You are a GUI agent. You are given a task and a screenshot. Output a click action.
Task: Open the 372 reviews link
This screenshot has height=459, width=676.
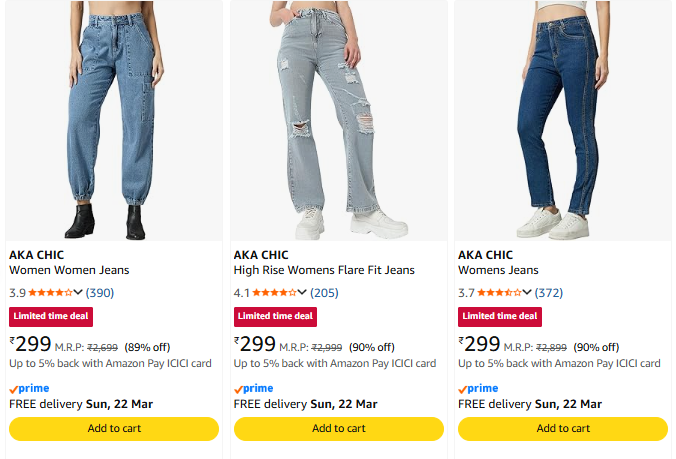[x=549, y=293]
